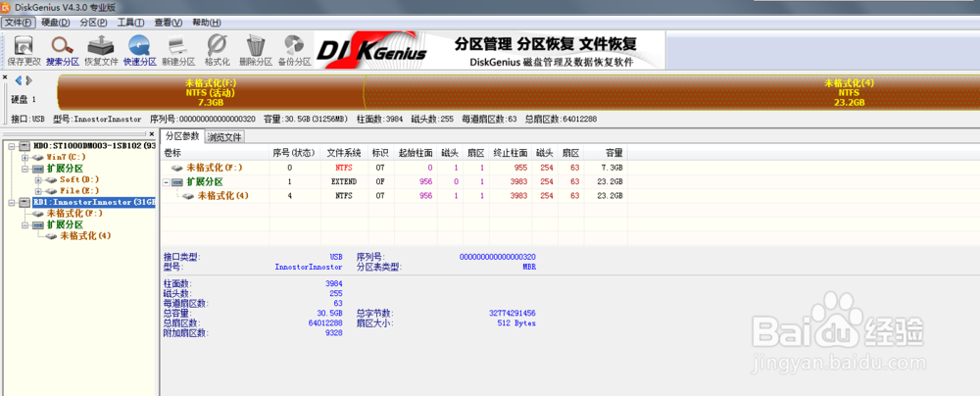
Task: Click the 文件系统 column header
Action: (344, 153)
